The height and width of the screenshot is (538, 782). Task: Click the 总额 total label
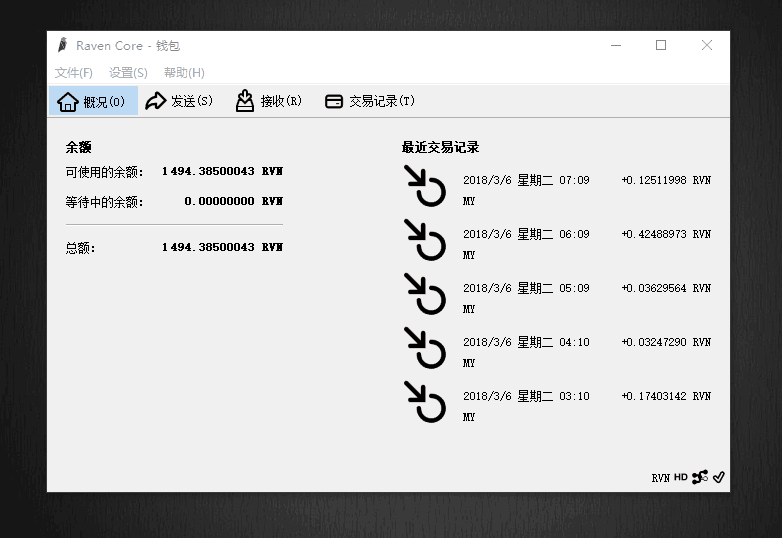tap(80, 248)
